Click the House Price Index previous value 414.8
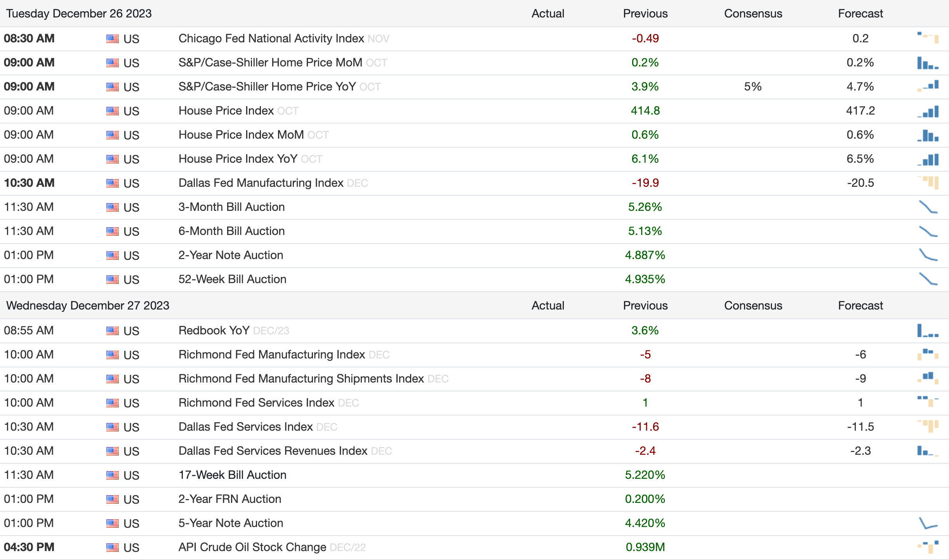 click(x=645, y=111)
